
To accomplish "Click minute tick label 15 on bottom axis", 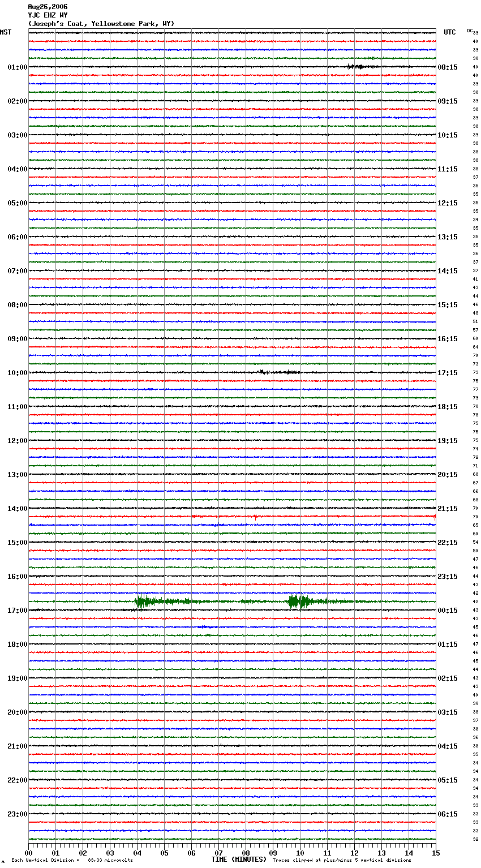I will (436, 853).
